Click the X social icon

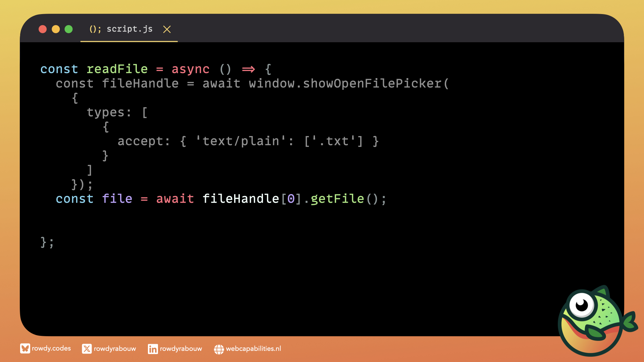pos(87,349)
